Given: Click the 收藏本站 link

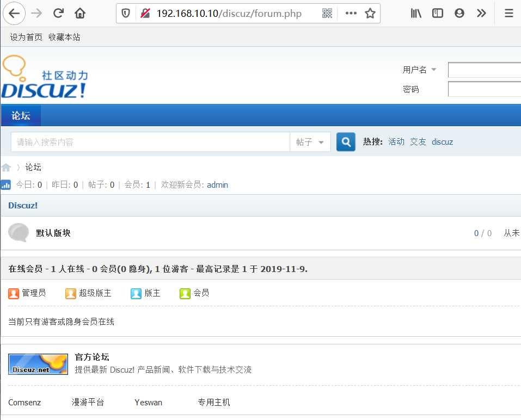Looking at the screenshot, I should pos(64,37).
